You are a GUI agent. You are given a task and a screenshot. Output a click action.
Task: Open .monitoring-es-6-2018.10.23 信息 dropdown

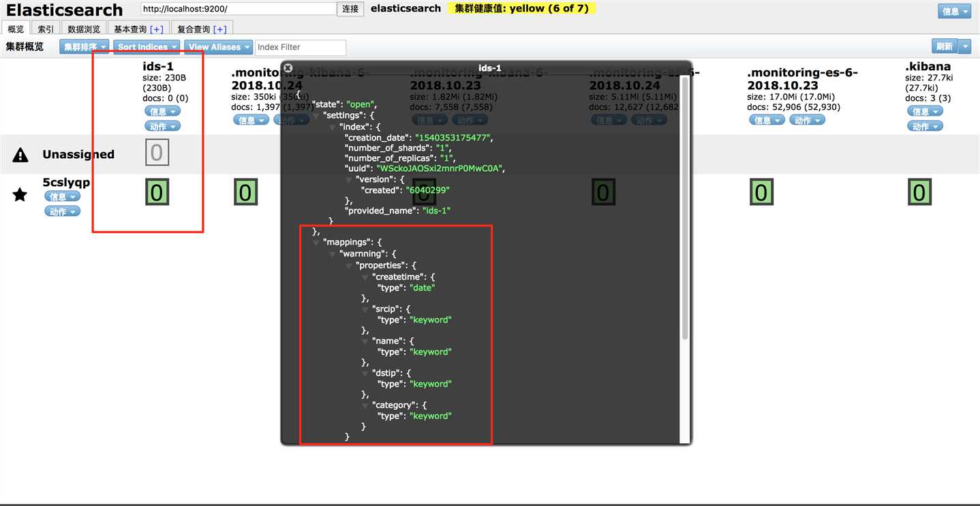[x=767, y=120]
